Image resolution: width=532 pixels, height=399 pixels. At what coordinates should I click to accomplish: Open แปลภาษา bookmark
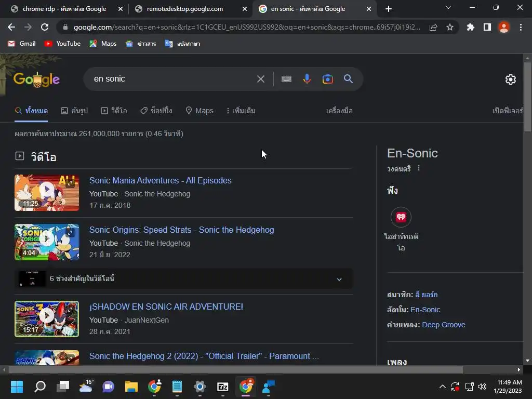coord(182,44)
